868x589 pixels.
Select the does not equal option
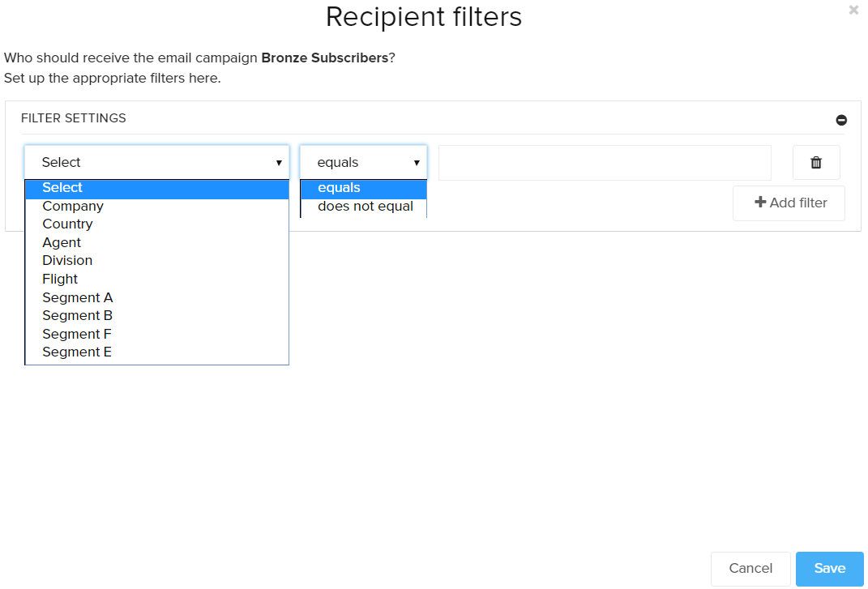(x=365, y=206)
